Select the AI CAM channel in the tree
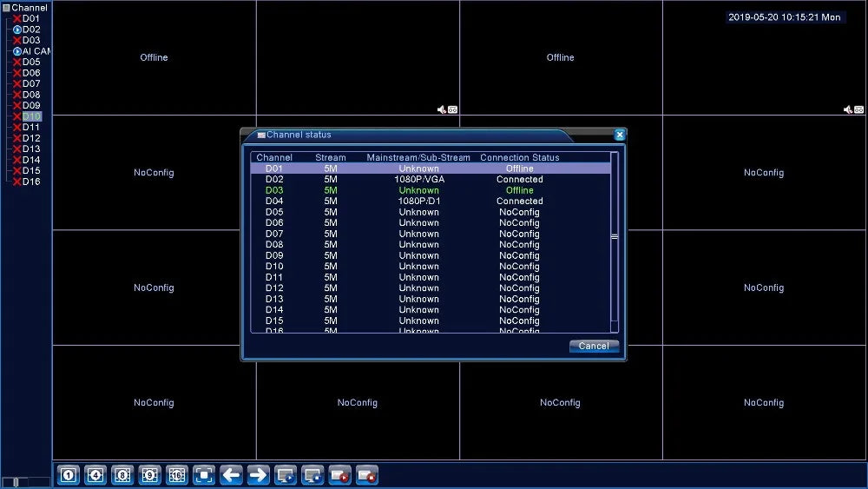This screenshot has width=868, height=489. [x=36, y=51]
